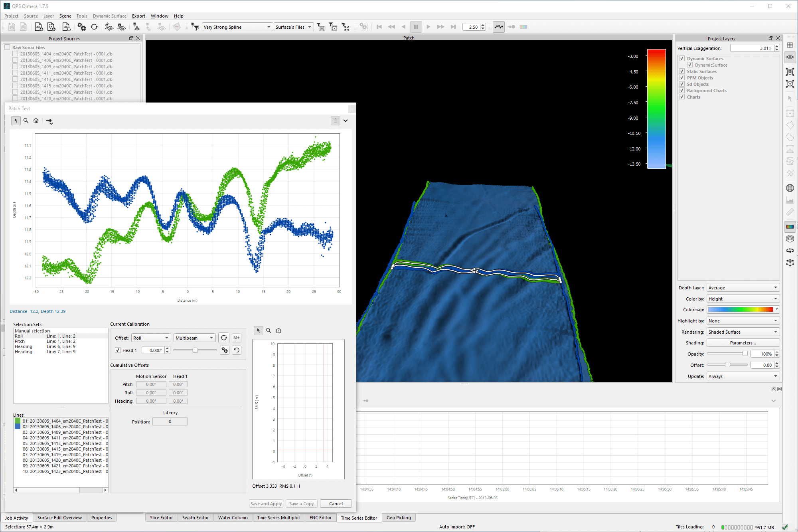Image resolution: width=798 pixels, height=532 pixels.
Task: Select the zoom magnifier in Patch Test plot
Action: coord(26,121)
